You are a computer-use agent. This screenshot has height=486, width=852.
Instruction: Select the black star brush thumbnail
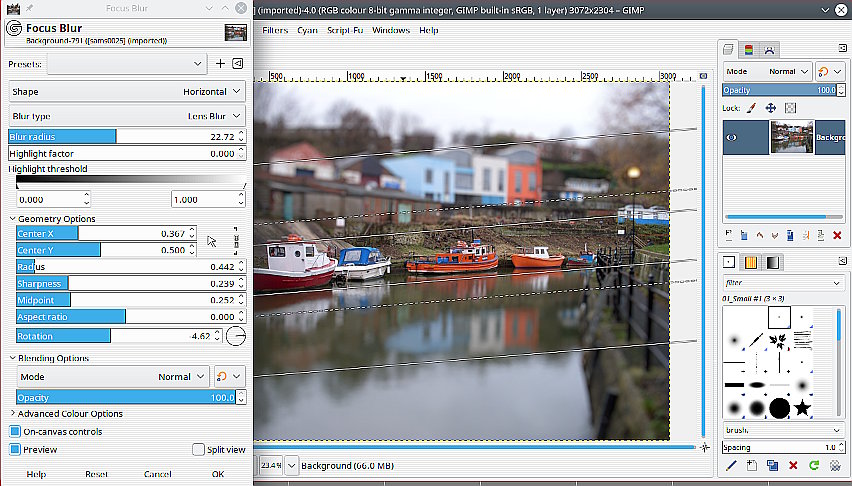801,408
